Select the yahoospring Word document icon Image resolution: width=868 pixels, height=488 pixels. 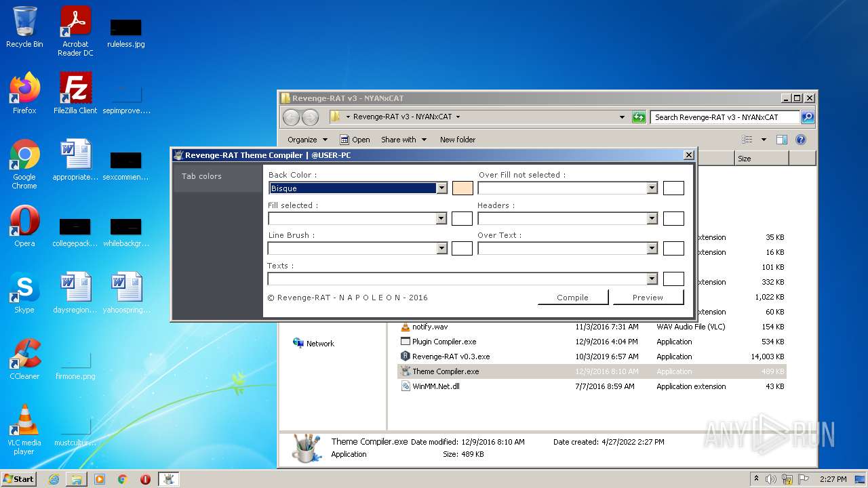(x=126, y=293)
